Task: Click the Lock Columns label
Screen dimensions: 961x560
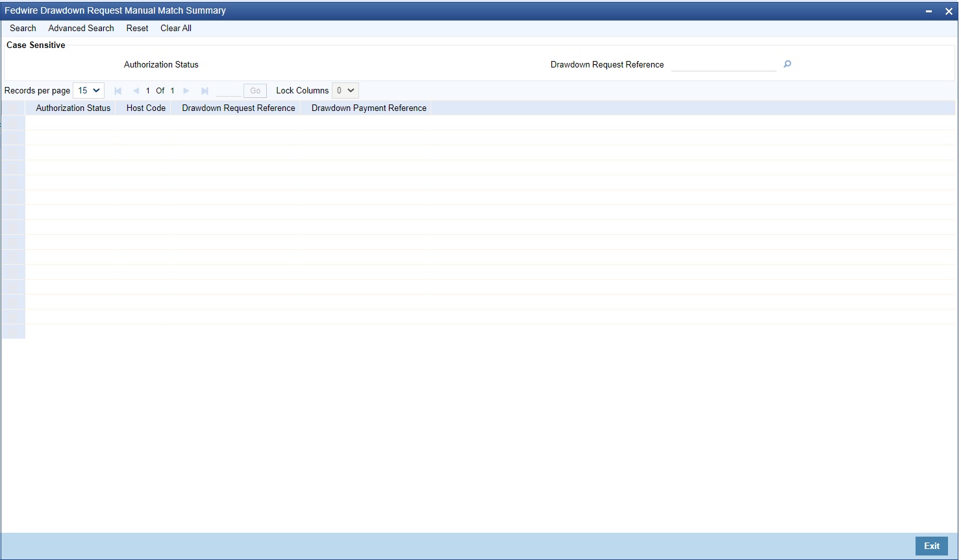Action: pos(303,91)
